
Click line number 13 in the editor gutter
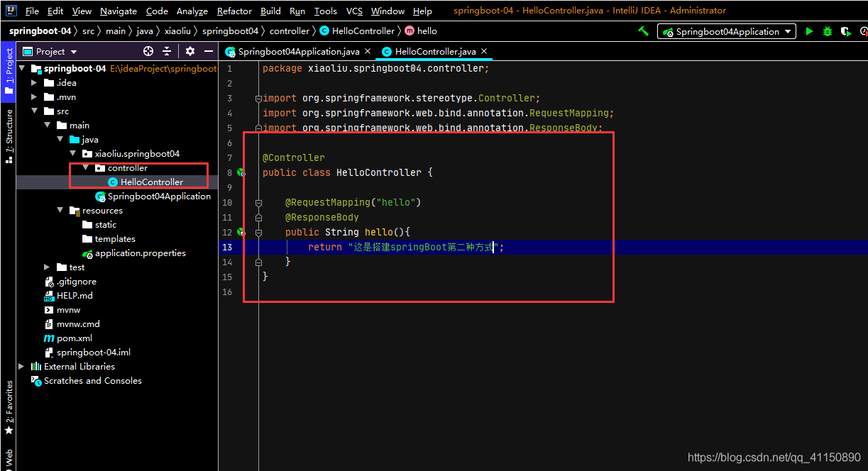tap(226, 247)
